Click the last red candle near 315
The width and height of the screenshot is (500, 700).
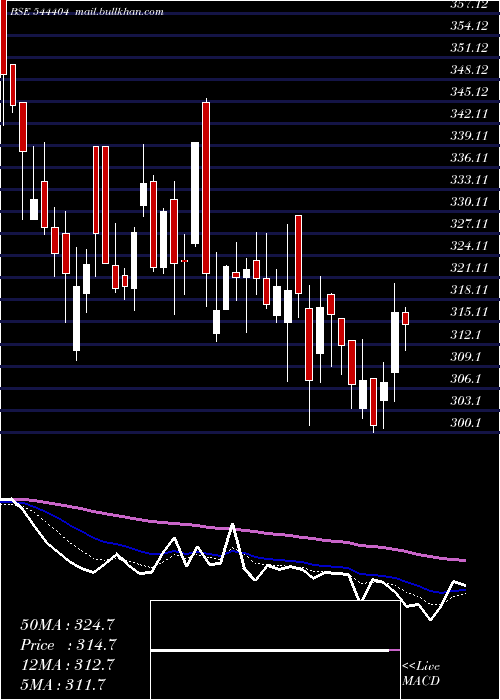[405, 319]
